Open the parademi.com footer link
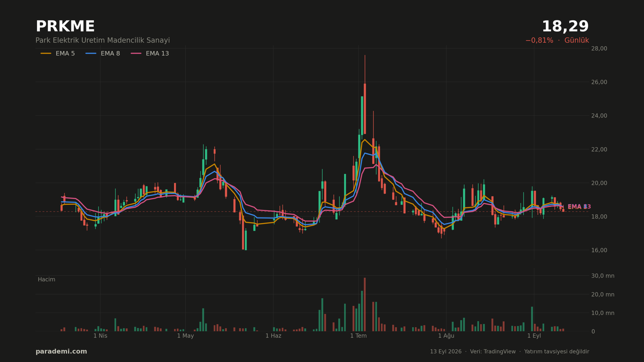Image resolution: width=644 pixels, height=362 pixels. point(61,352)
